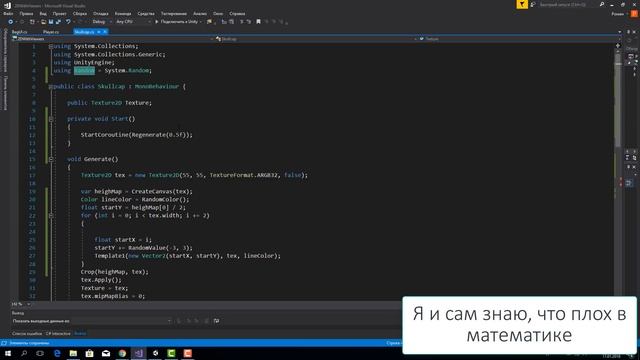Click the orange user account avatar

634,13
